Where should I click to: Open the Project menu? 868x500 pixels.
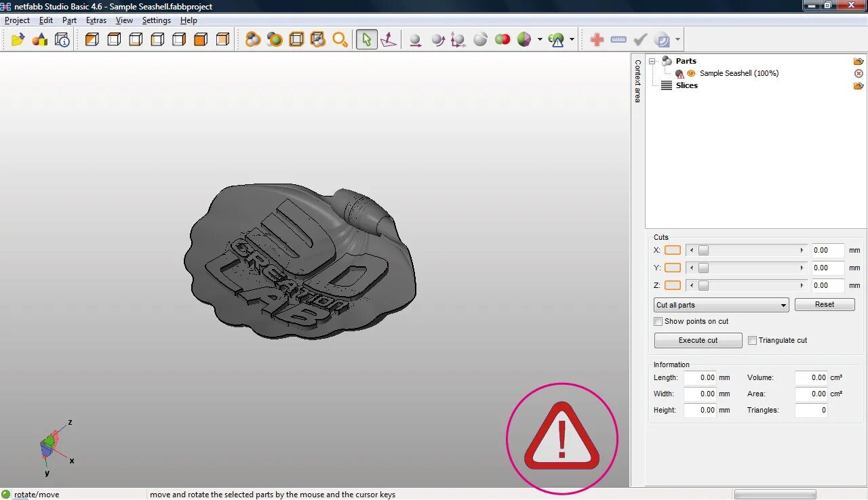[17, 20]
